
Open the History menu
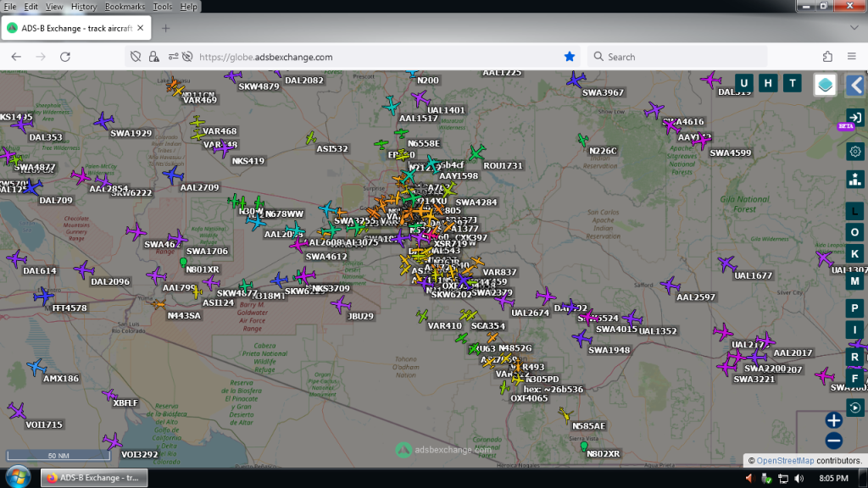click(84, 7)
